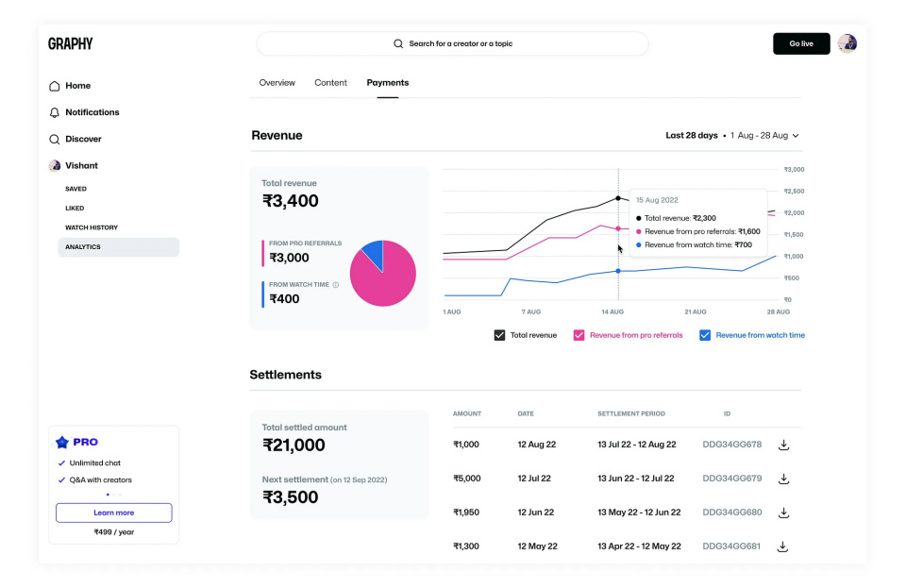Screen dimensions: 906x588
Task: Click the Home icon in sidebar
Action: pos(55,86)
